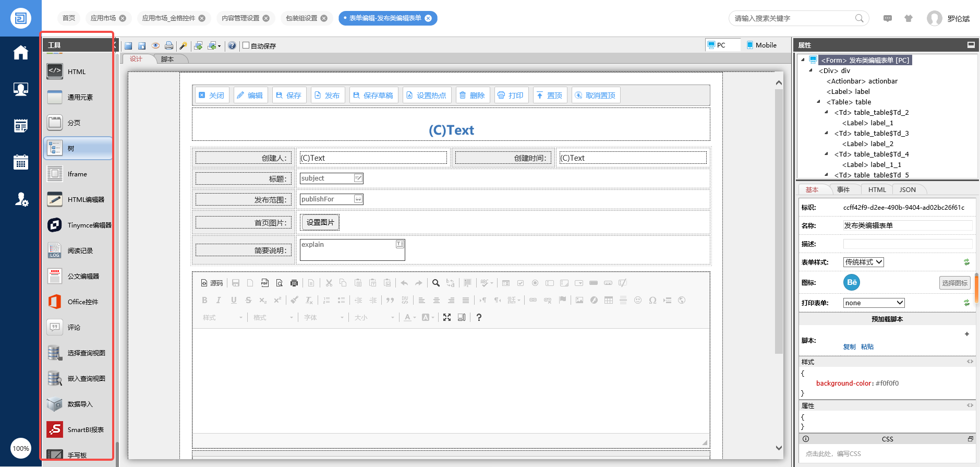Viewport: 980px width, 467px height.
Task: Collapse the Table table tree node
Action: [818, 102]
